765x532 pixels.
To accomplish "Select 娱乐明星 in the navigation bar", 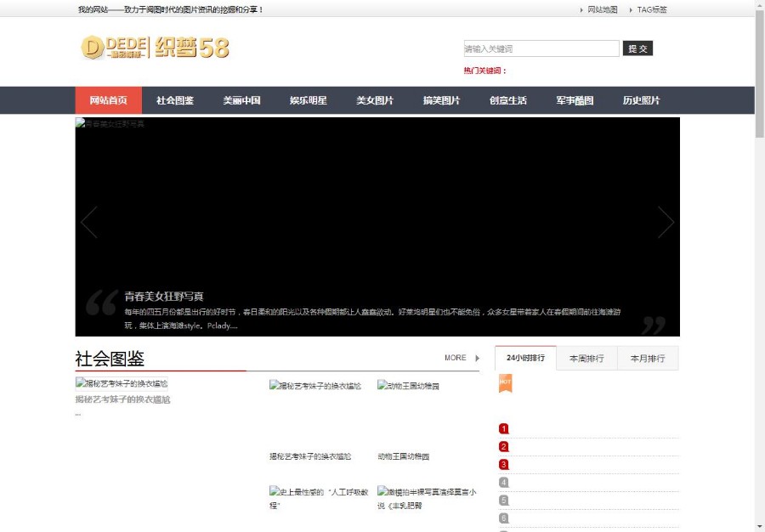I will click(x=309, y=100).
